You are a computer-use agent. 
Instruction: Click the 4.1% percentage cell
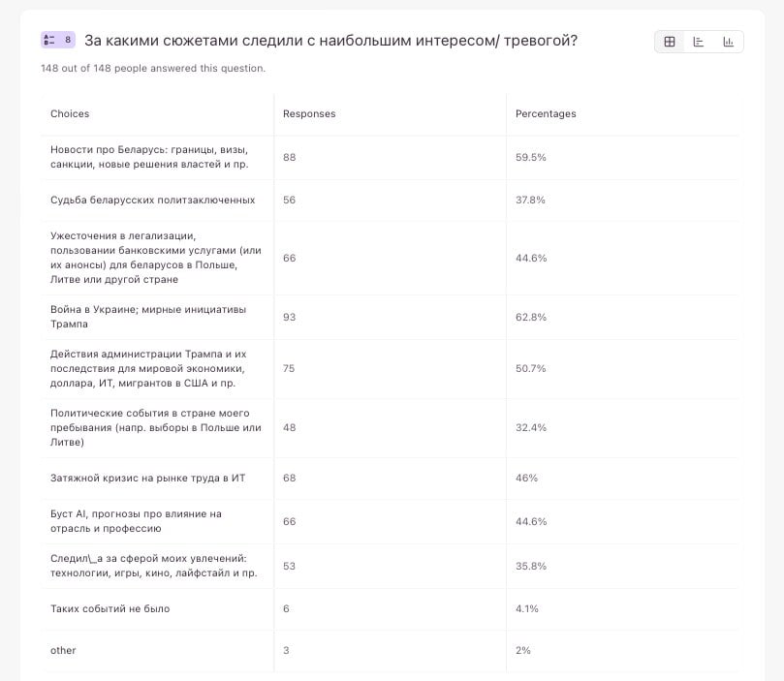(527, 608)
